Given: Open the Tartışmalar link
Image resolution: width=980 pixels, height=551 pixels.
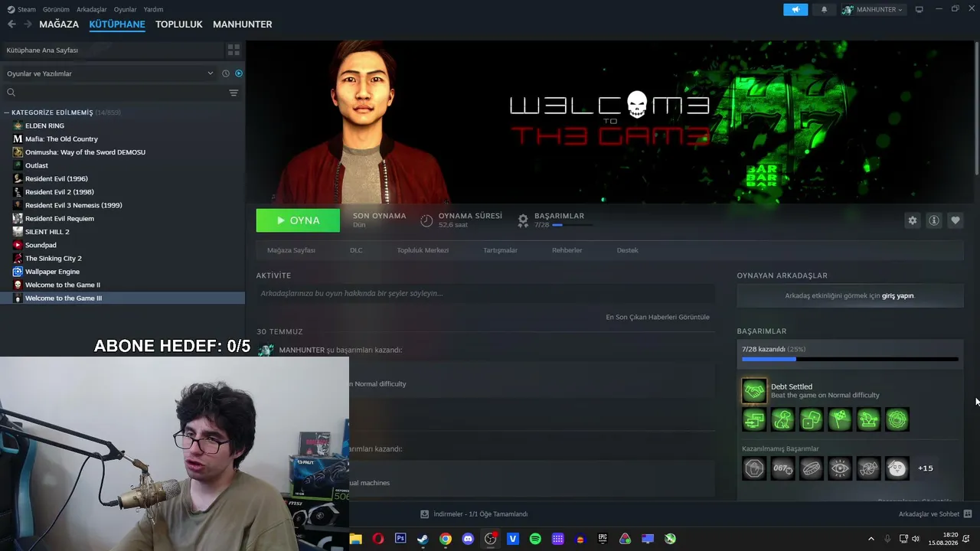Looking at the screenshot, I should pyautogui.click(x=500, y=250).
